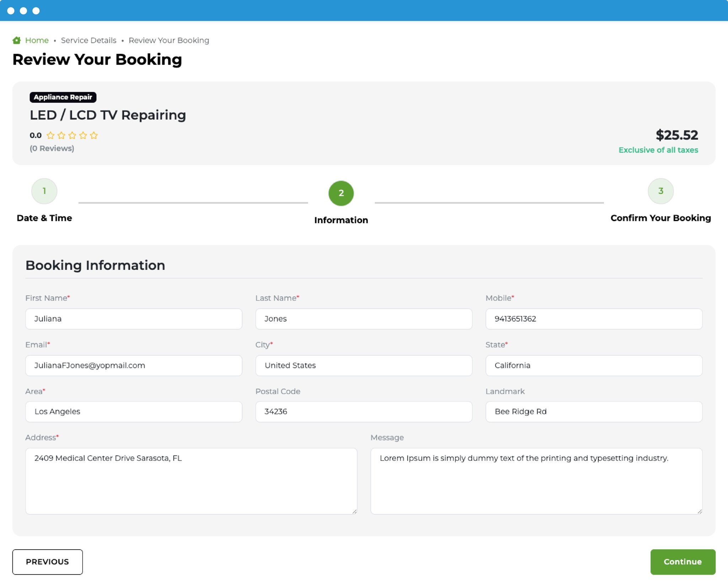This screenshot has height=582, width=728.
Task: Click step 2 Information circle
Action: (x=341, y=193)
